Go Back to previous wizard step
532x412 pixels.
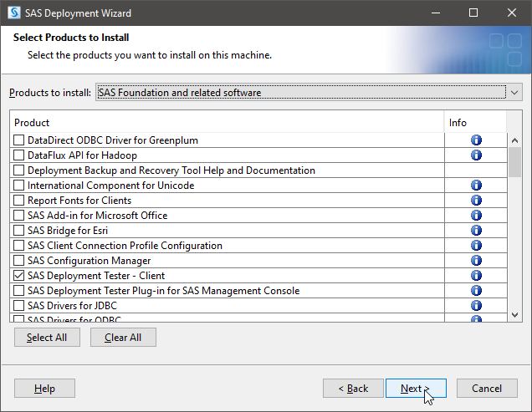[x=353, y=389]
